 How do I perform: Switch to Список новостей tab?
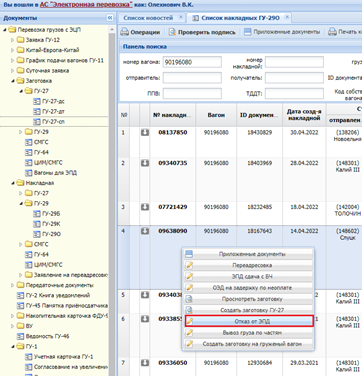tap(148, 18)
